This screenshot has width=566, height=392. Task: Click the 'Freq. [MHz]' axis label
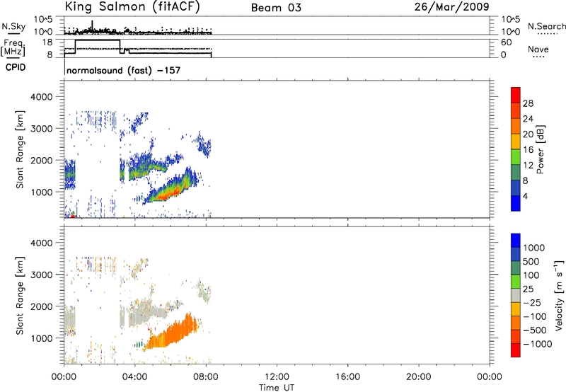(13, 48)
